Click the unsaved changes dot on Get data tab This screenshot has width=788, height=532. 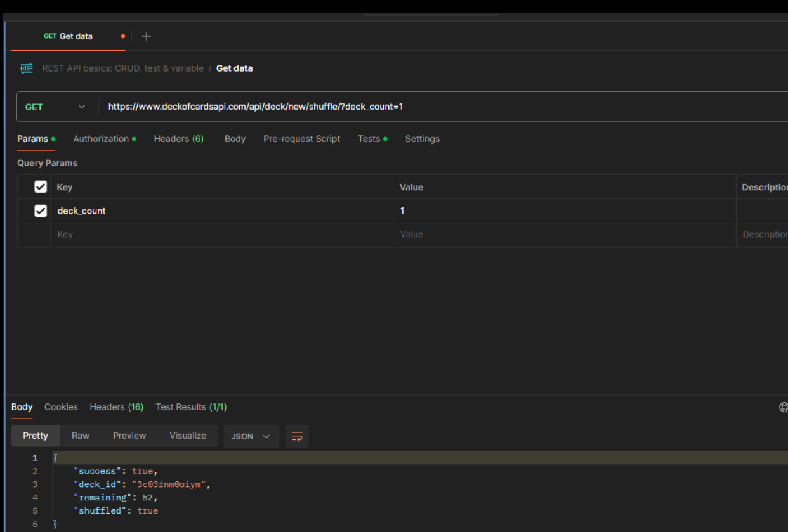[122, 36]
